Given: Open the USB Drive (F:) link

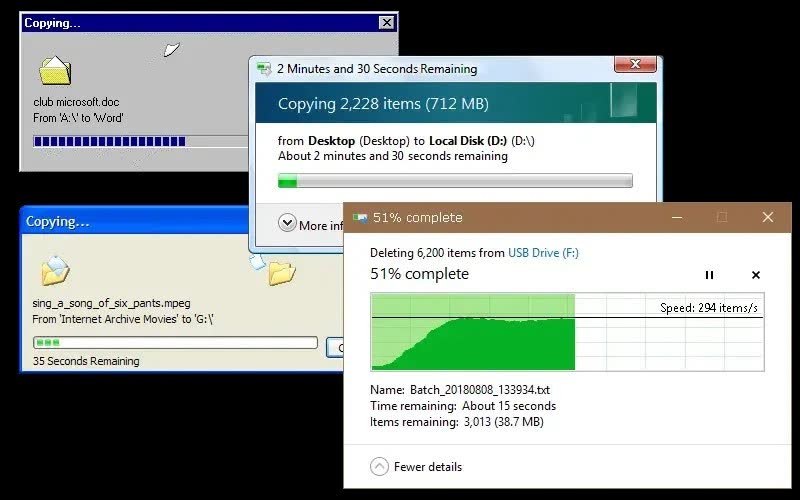Looking at the screenshot, I should [543, 253].
